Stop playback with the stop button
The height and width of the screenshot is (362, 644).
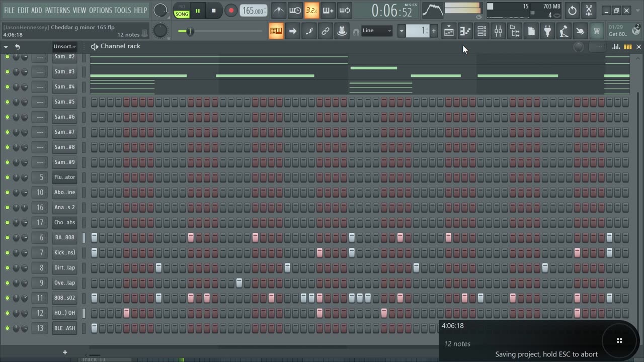pyautogui.click(x=214, y=11)
